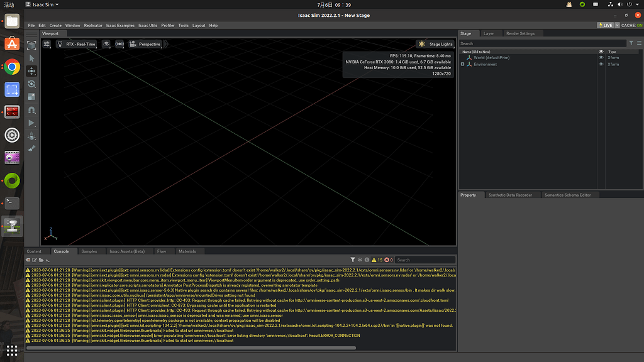Image resolution: width=644 pixels, height=362 pixels.
Task: Open the Isaac Examples menu
Action: click(x=120, y=25)
